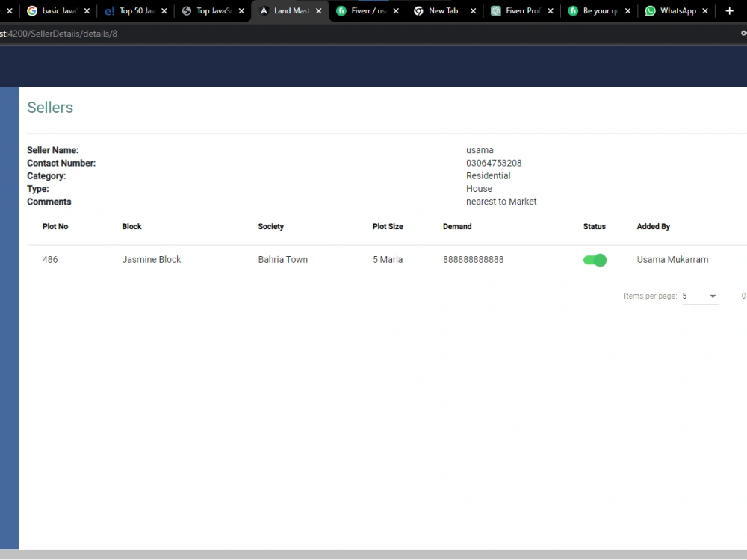
Task: Select the demand value 888888888888
Action: pyautogui.click(x=473, y=260)
